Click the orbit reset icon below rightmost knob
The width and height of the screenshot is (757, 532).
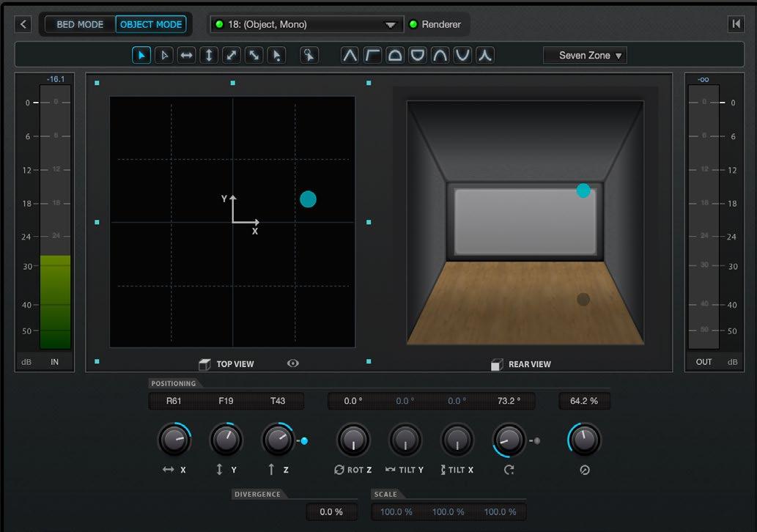(585, 470)
